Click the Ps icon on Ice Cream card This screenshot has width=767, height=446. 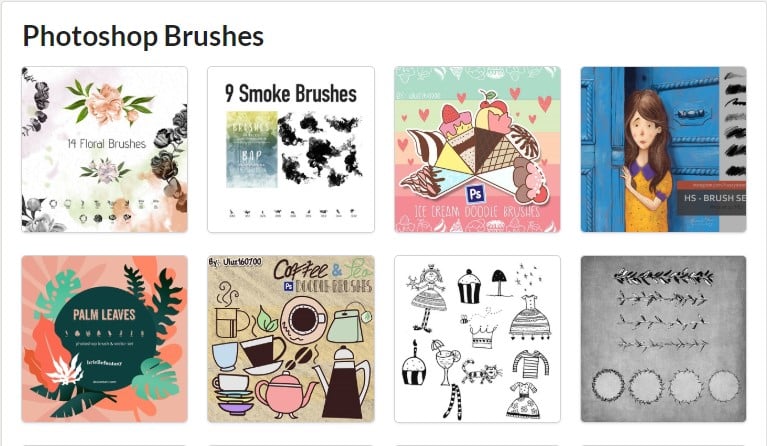475,194
